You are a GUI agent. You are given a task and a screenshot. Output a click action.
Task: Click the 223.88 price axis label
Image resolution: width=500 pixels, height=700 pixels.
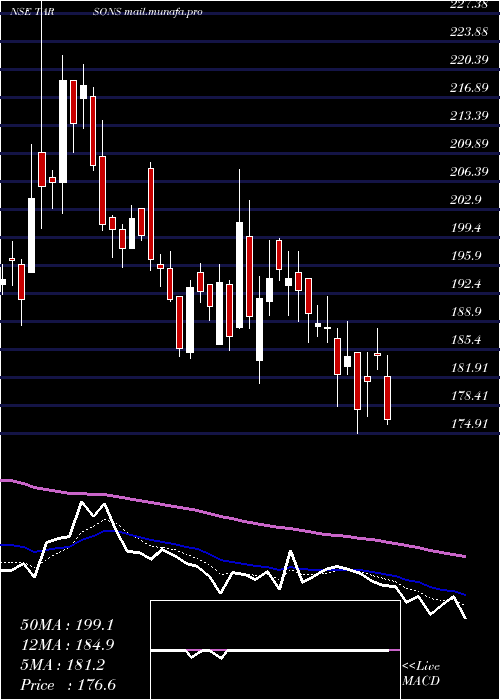coord(468,32)
